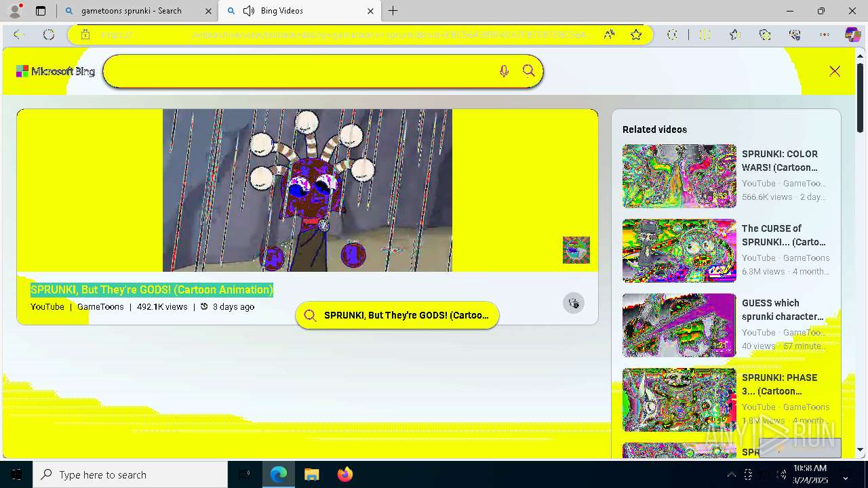Open the Extensions toolbar icon
The image size is (868, 488).
(x=672, y=35)
